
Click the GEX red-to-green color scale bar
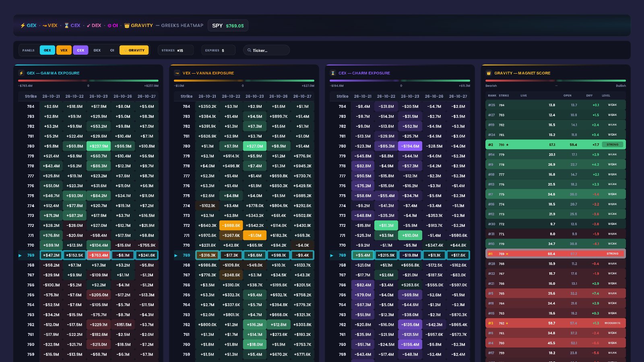tap(88, 80)
